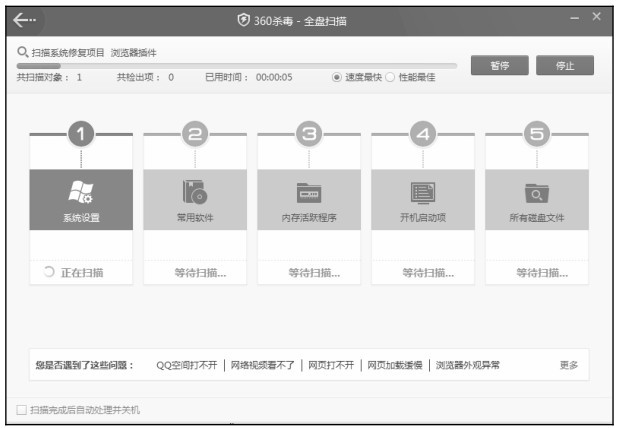Image resolution: width=617 pixels, height=428 pixels.
Task: Click the 常用软件 card label
Action: pyautogui.click(x=195, y=218)
